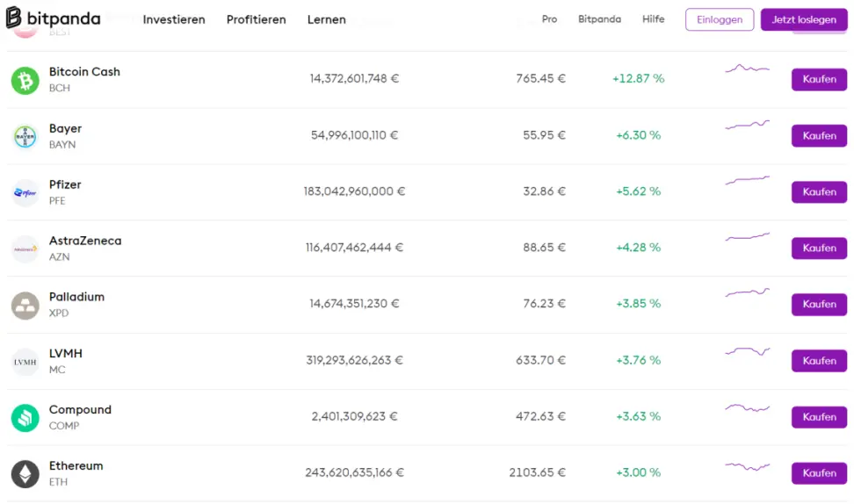
Task: Select the Ethereum asset name
Action: tap(76, 466)
